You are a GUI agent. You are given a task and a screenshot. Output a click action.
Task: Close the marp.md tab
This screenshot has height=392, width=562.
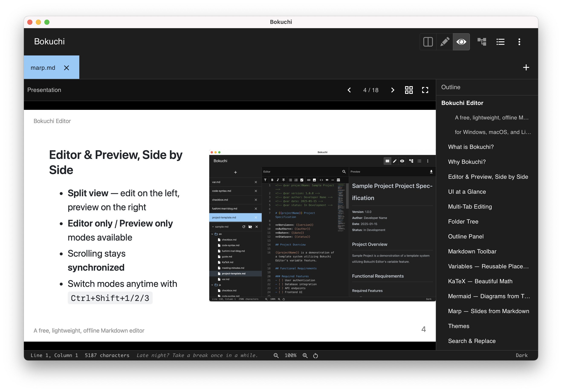67,68
